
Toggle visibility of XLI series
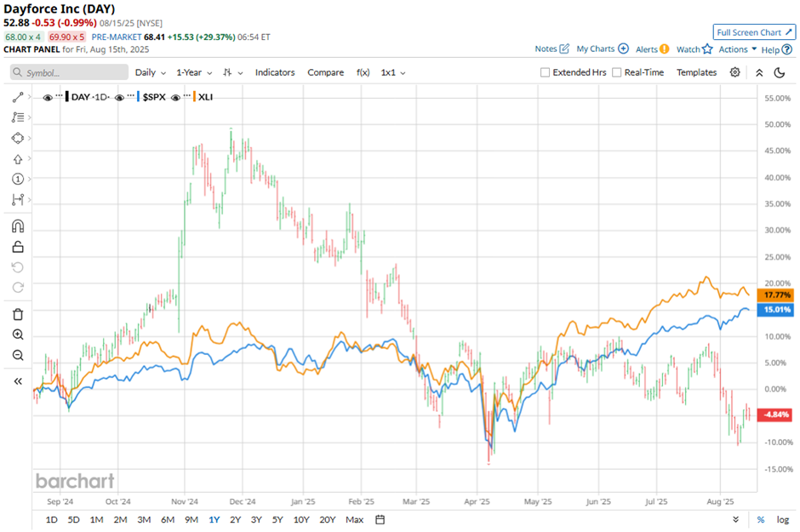175,97
